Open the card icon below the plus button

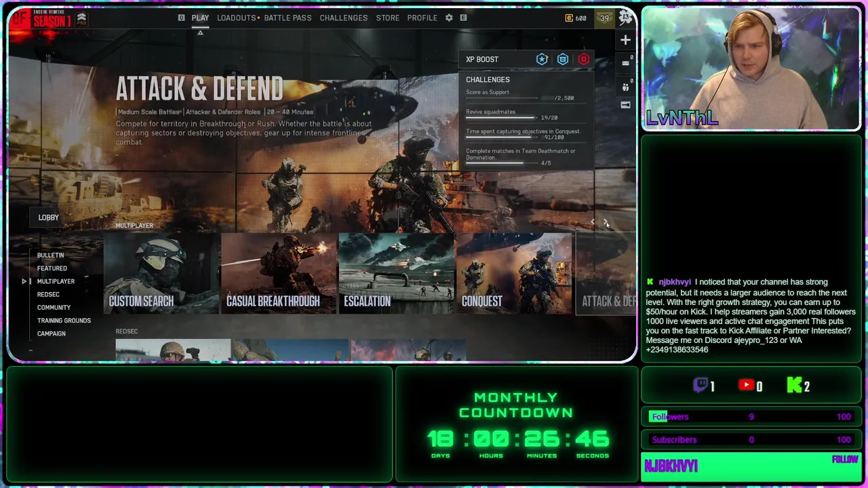coord(625,63)
